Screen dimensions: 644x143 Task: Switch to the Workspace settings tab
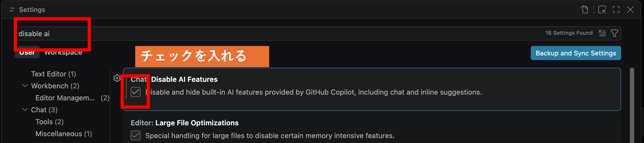pyautogui.click(x=63, y=52)
